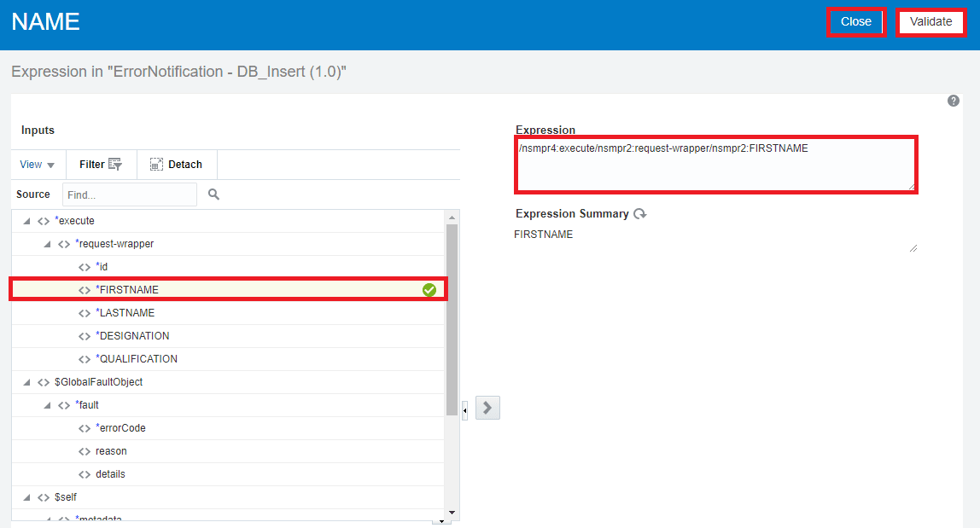Open the help icon
Screen dimensions: 980x528
pyautogui.click(x=954, y=101)
